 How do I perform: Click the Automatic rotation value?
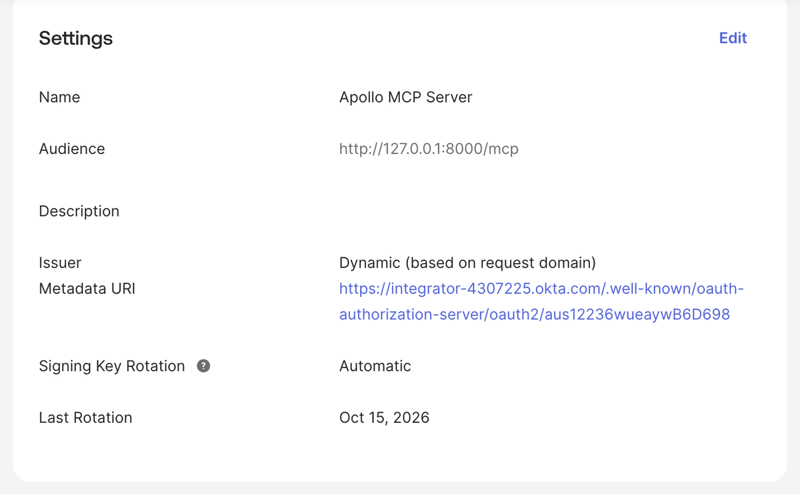(375, 366)
